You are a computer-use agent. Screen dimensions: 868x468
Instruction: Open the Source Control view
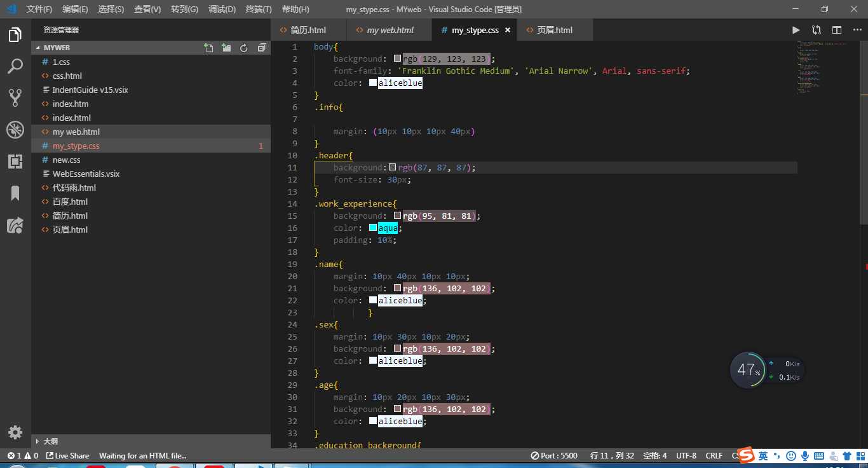click(15, 97)
